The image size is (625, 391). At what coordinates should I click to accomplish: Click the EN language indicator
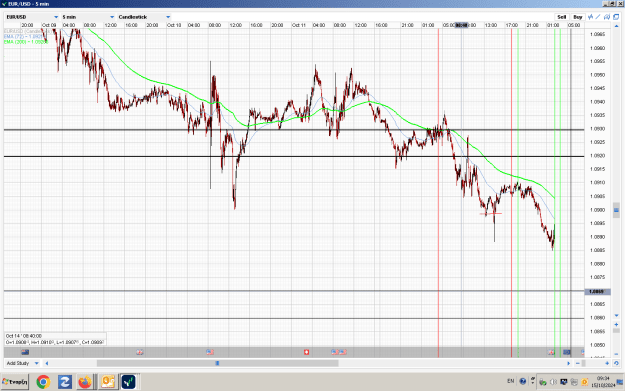(511, 381)
